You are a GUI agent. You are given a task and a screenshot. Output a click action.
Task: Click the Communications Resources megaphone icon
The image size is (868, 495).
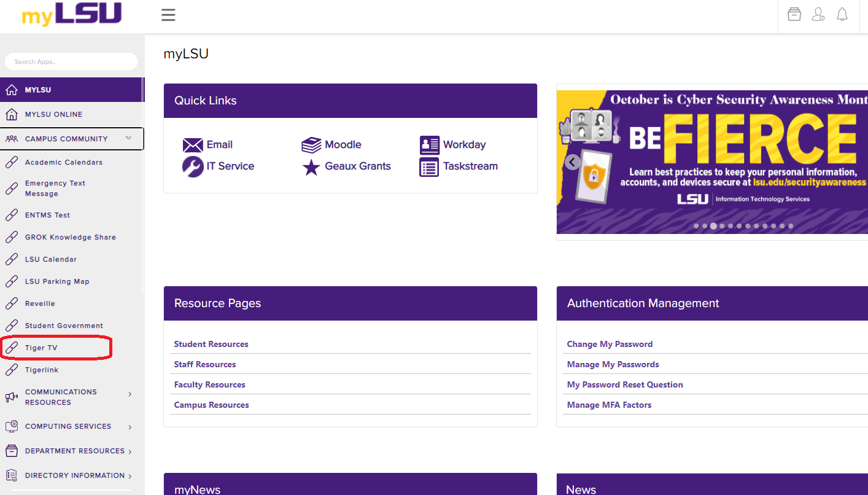(x=11, y=397)
